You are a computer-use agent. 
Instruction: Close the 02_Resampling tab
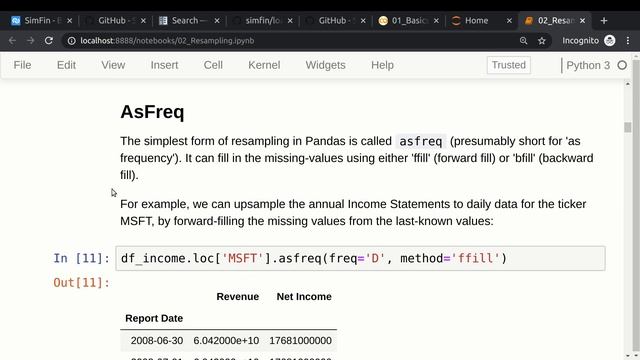(x=582, y=21)
